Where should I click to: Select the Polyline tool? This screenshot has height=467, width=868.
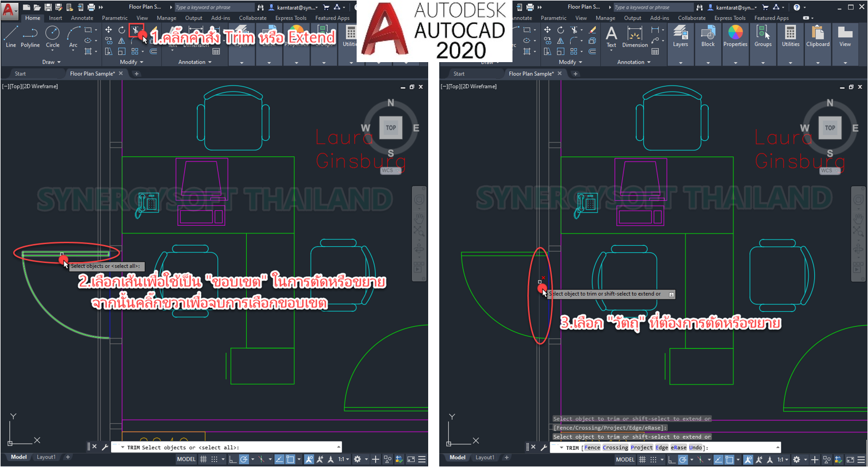click(x=29, y=34)
